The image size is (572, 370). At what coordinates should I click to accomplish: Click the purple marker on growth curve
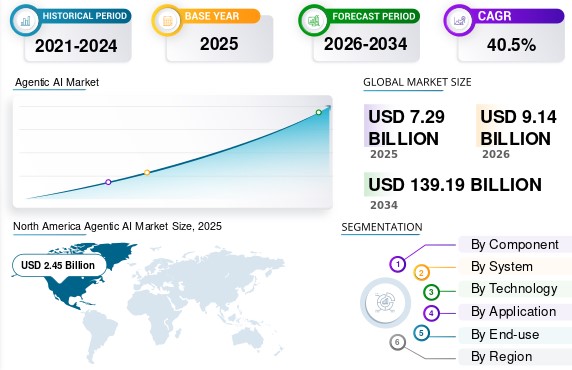[108, 182]
